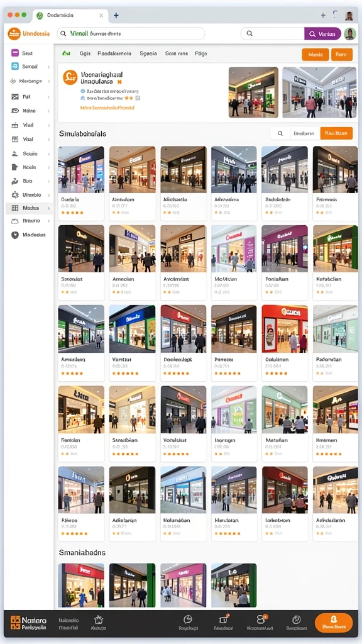This screenshot has width=362, height=644.
Task: Click the orange link text in store header card
Action: 107,108
